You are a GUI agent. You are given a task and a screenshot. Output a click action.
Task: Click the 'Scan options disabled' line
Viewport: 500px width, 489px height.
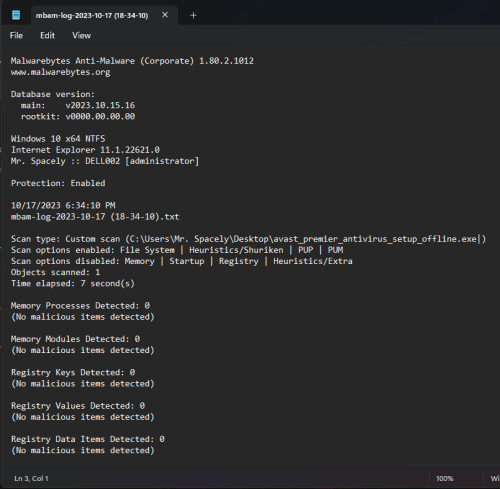tap(182, 261)
